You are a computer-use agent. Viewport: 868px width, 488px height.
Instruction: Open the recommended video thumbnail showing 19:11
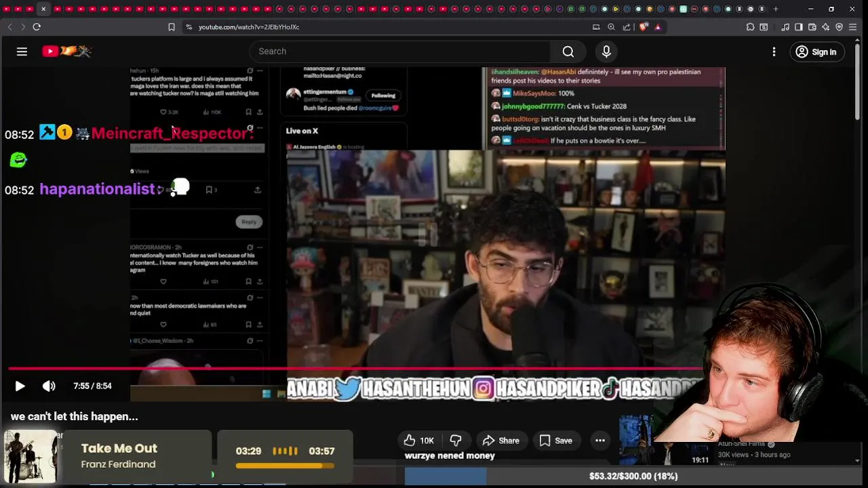[x=665, y=442]
